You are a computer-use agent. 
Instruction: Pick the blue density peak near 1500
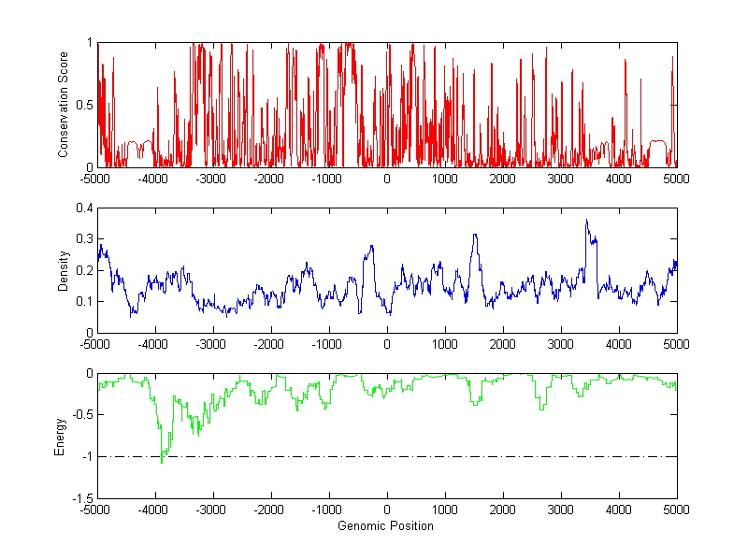[x=475, y=236]
